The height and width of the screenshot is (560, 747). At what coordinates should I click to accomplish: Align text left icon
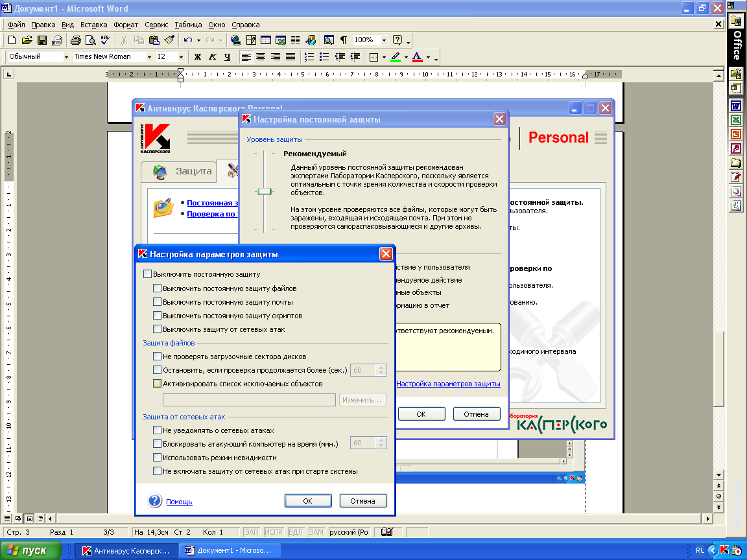point(246,57)
